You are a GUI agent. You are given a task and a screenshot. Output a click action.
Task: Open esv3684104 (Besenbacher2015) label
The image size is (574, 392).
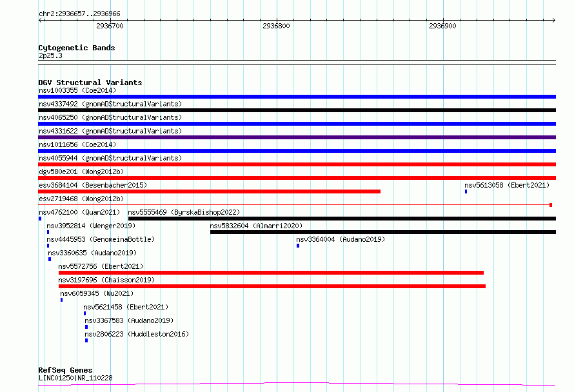(93, 185)
